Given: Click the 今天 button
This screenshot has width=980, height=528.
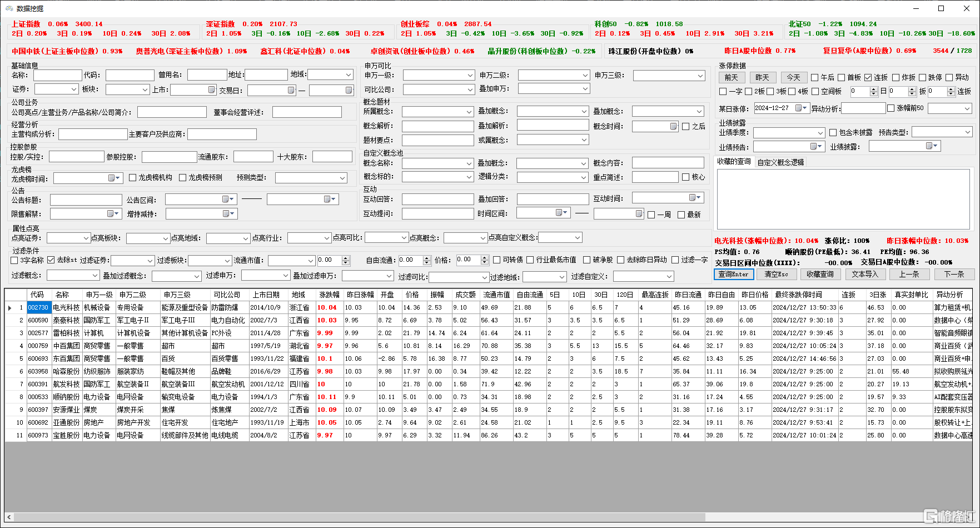Looking at the screenshot, I should click(794, 77).
